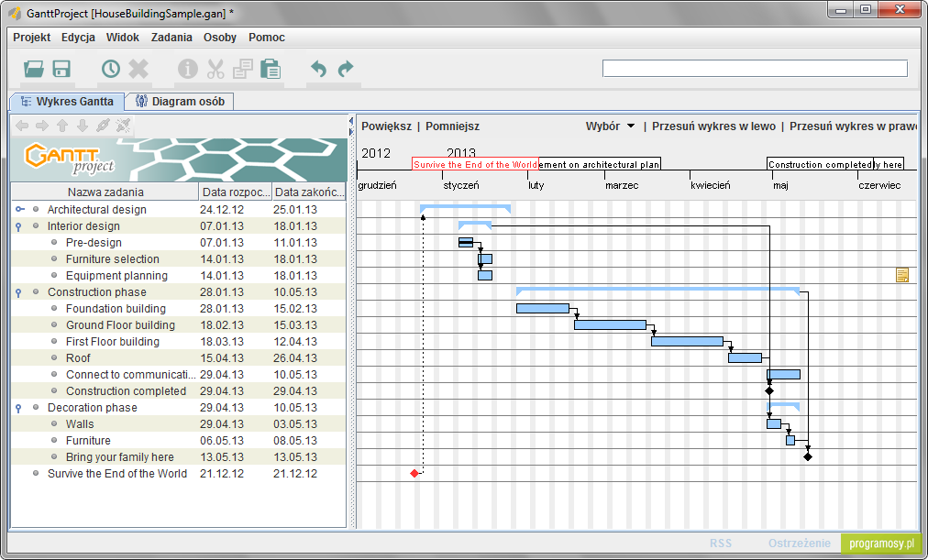
Task: Select Survive the End of the World task
Action: 178,474
